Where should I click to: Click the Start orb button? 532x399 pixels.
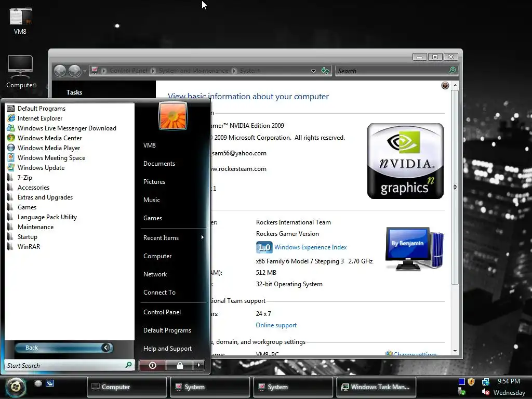(15, 387)
